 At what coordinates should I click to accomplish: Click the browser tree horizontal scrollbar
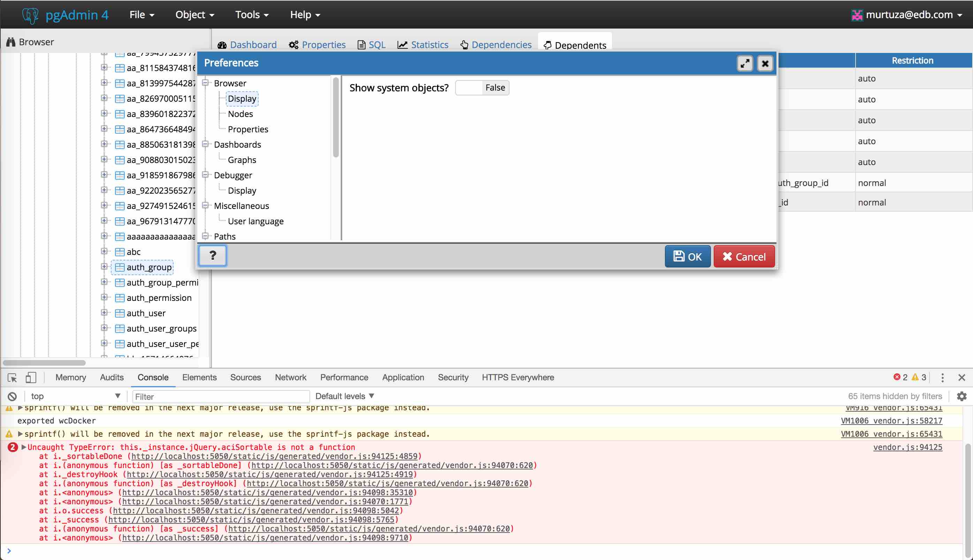pos(44,363)
